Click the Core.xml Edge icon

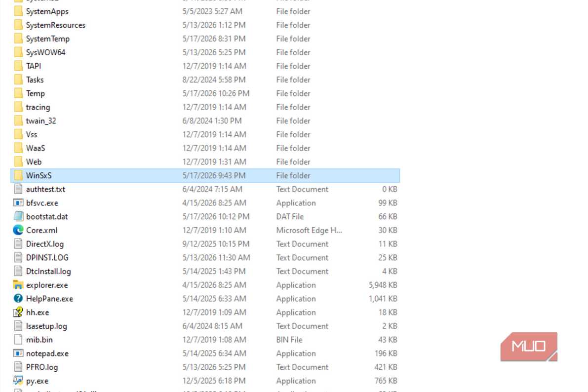(x=18, y=231)
